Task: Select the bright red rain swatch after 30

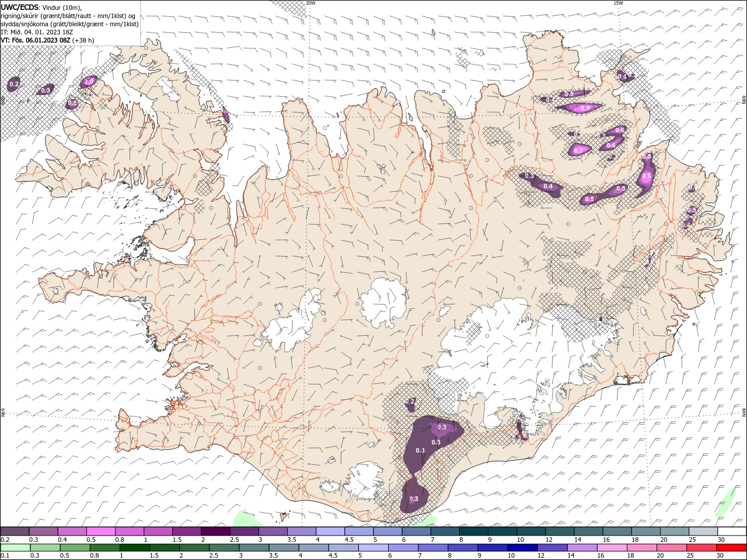Action: (x=731, y=548)
